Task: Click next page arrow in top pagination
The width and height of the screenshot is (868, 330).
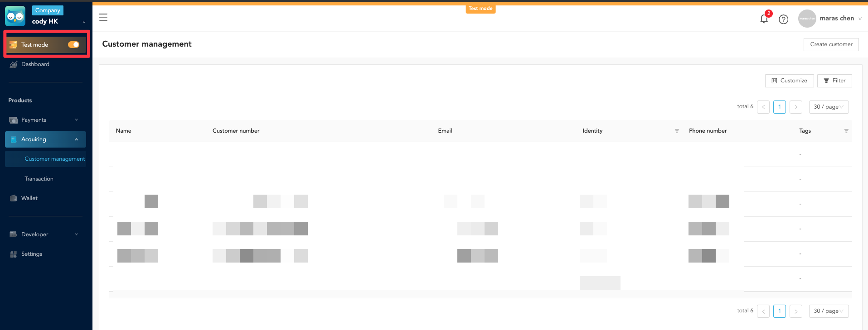Action: (x=796, y=107)
